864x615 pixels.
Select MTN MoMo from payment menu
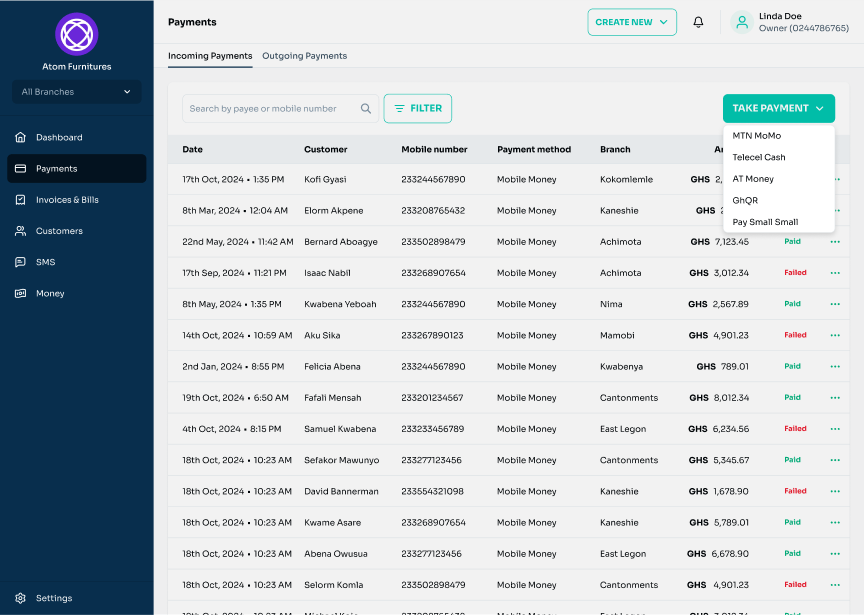click(757, 135)
